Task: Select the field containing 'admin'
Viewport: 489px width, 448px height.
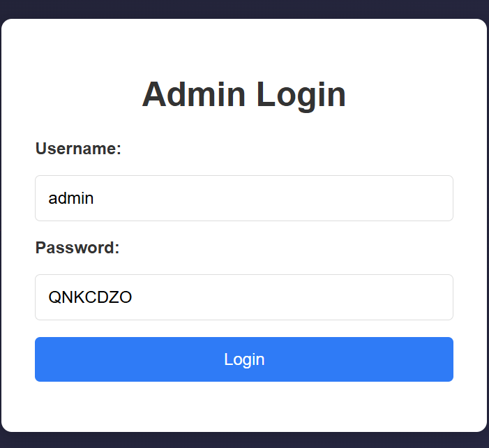Action: 244,198
